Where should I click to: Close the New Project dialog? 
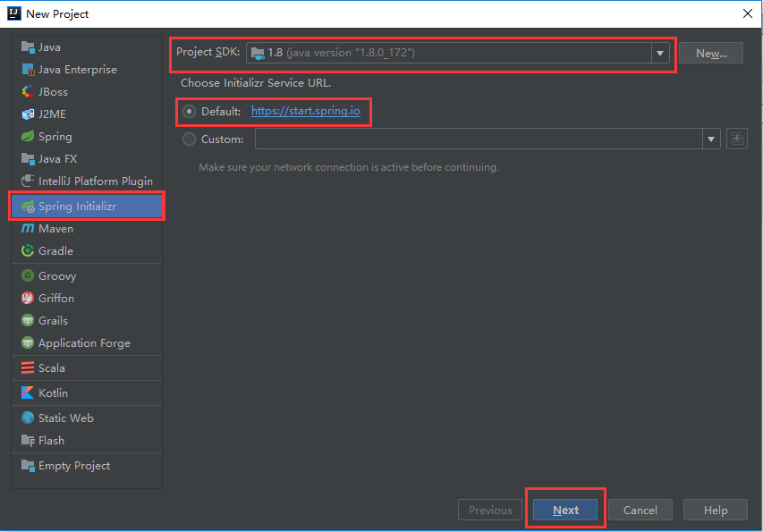point(748,13)
